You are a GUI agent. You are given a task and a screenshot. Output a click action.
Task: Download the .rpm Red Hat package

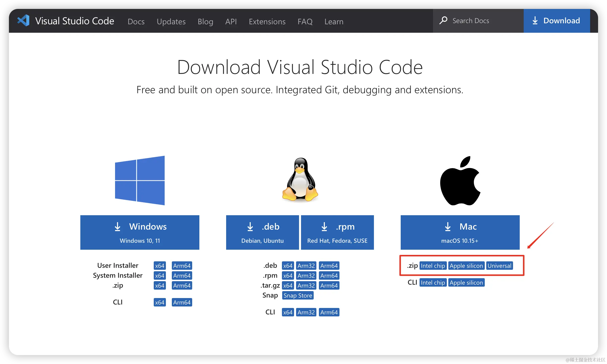[337, 232]
